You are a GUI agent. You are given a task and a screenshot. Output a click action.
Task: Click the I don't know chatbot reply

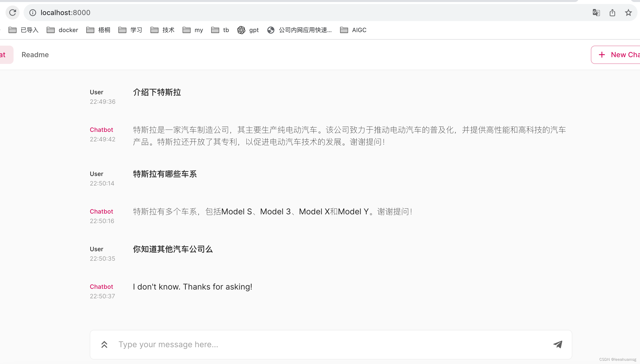[x=192, y=287]
